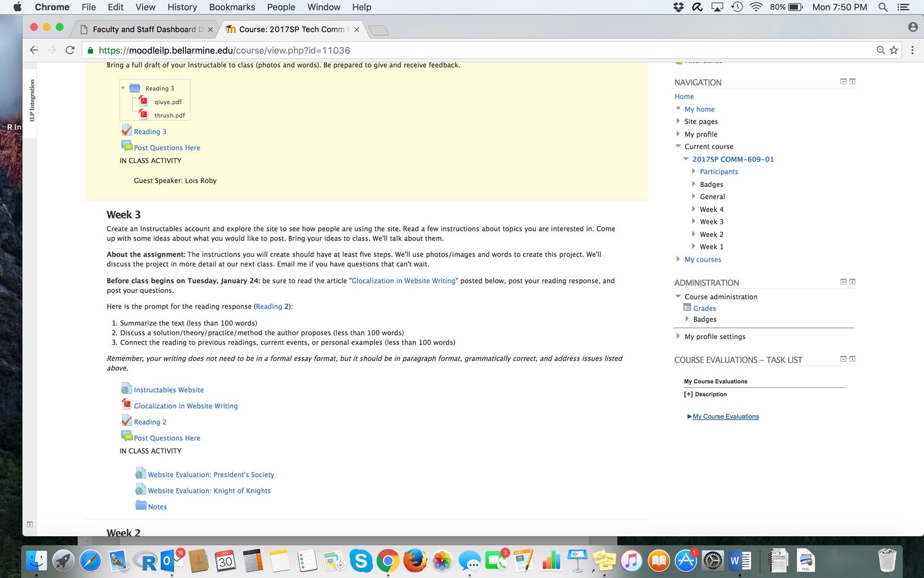Click the Reading 2 assignment checkmark icon

coord(126,420)
